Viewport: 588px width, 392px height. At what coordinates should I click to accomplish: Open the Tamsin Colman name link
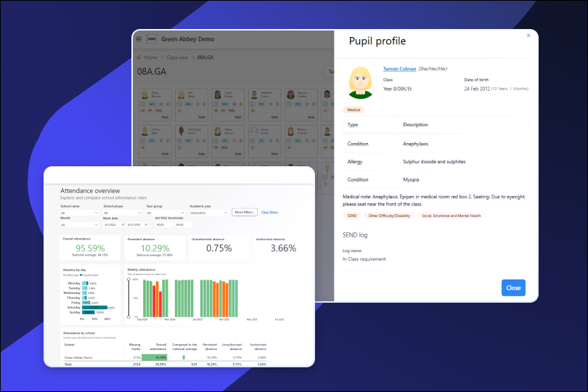399,69
